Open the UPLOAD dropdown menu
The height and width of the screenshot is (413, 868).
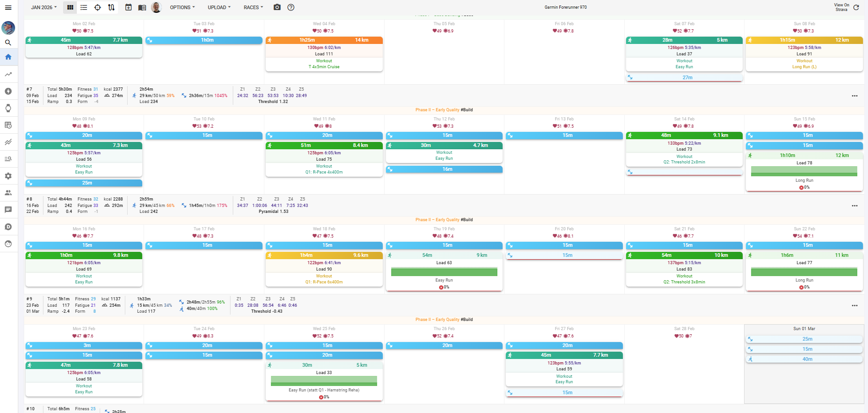(x=219, y=7)
